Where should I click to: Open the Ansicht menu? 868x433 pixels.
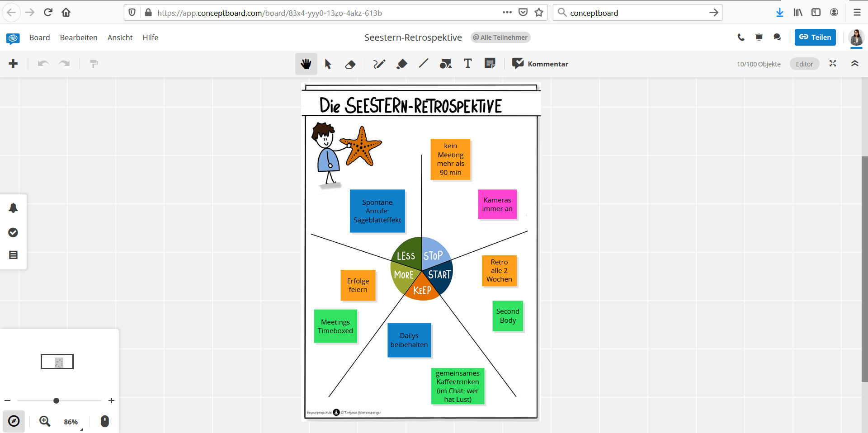(120, 38)
